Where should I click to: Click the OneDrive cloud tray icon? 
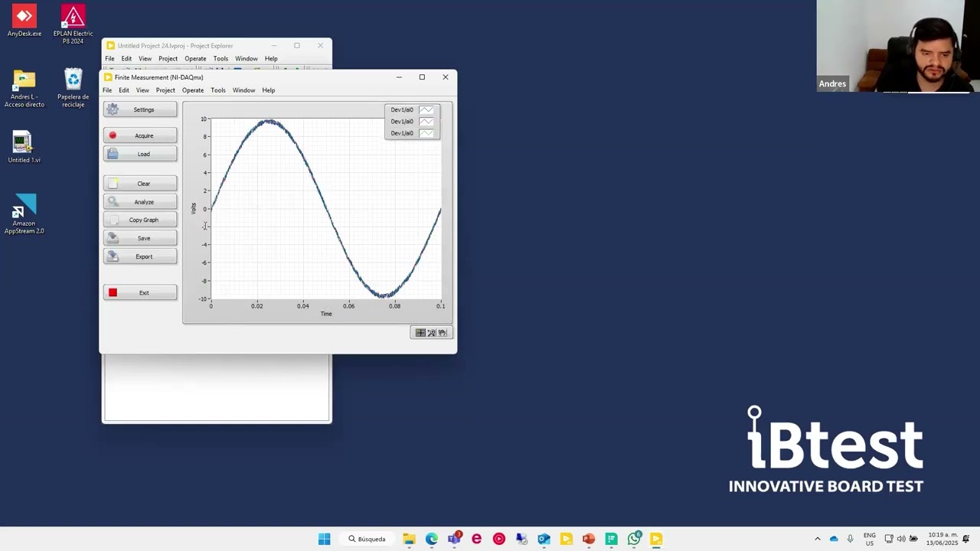[834, 539]
